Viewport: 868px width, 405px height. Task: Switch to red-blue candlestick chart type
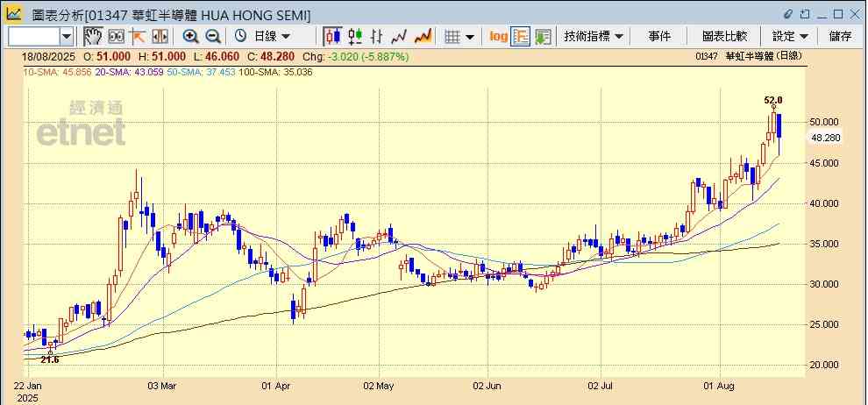(332, 37)
